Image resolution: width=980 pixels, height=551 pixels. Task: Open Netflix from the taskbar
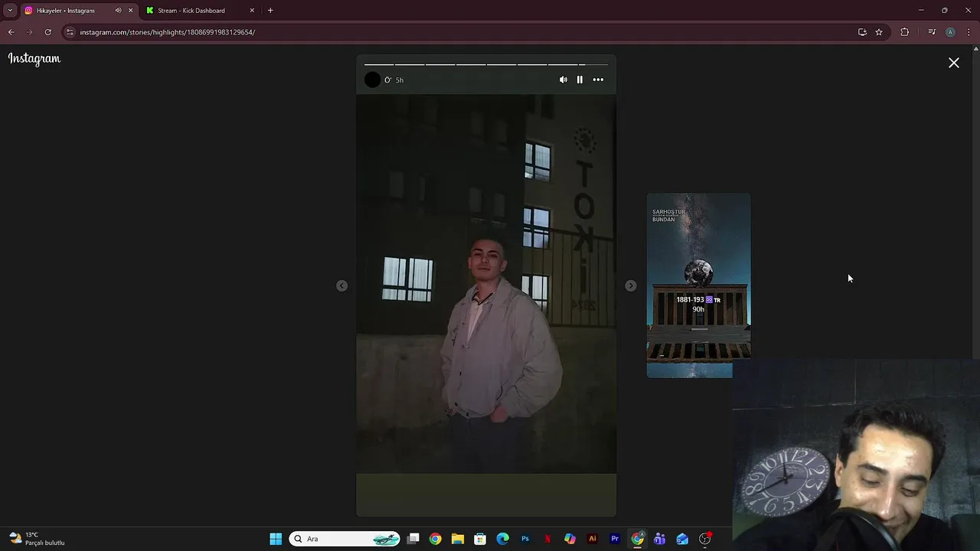pyautogui.click(x=547, y=539)
